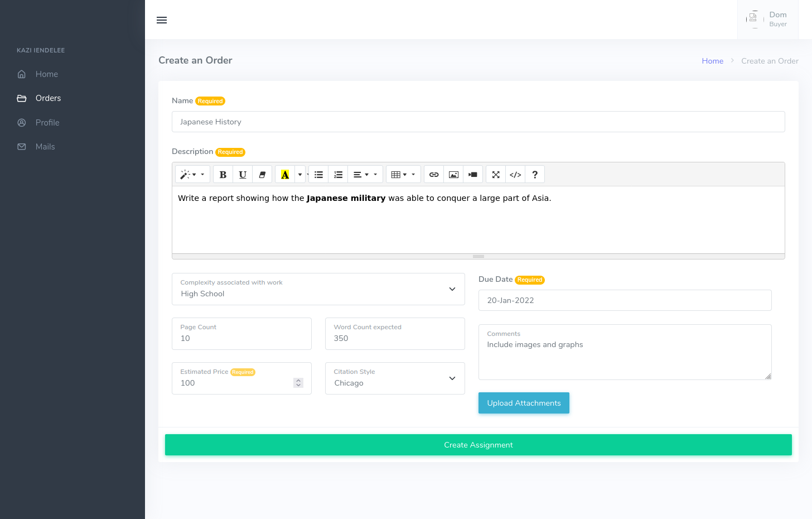
Task: Toggle the sidebar with hamburger icon
Action: point(162,20)
